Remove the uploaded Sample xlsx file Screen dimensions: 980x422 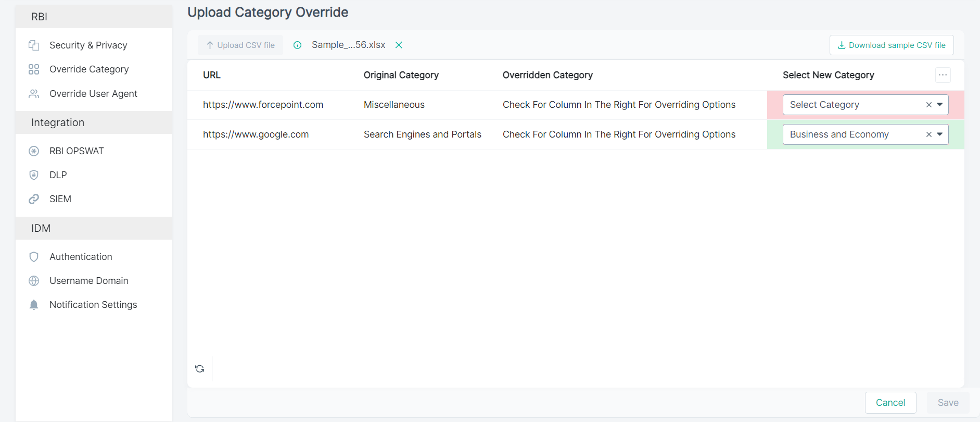tap(399, 45)
